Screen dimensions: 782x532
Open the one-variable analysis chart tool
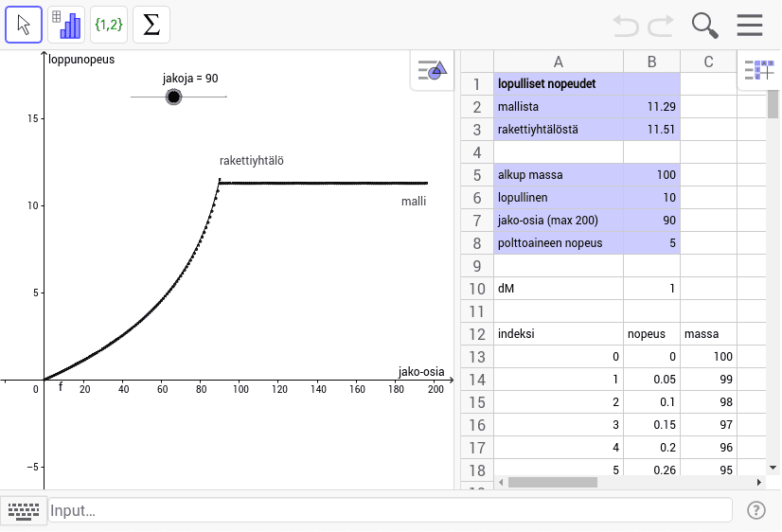pyautogui.click(x=66, y=25)
